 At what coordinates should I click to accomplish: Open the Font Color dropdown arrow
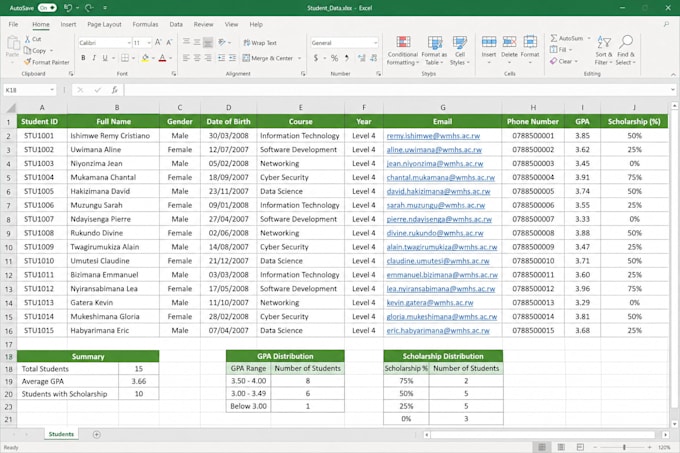tap(170, 58)
